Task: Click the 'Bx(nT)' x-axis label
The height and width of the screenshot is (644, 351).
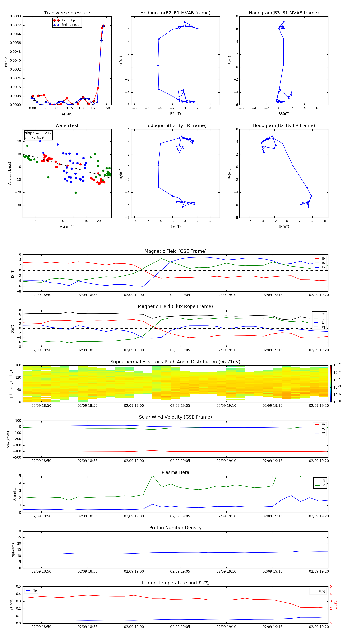Action: [x=284, y=227]
